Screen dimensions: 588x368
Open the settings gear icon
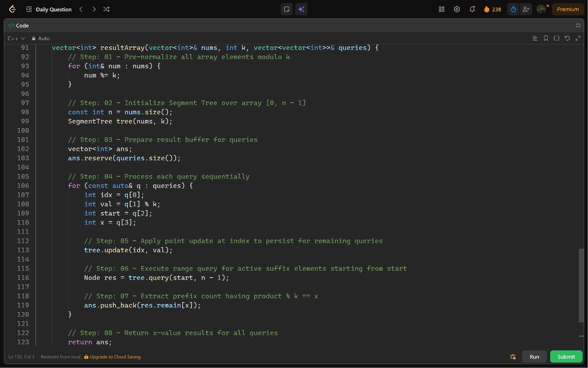click(x=457, y=9)
